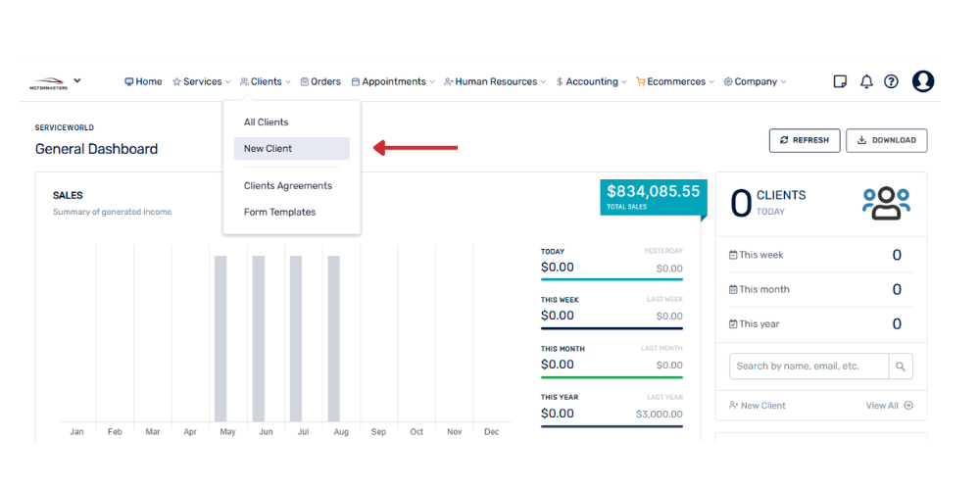
Task: Click the sticky note icon in header
Action: [840, 81]
